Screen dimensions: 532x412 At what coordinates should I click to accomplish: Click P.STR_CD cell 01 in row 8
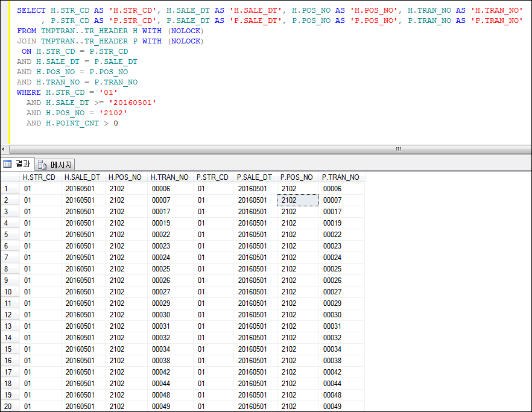[x=213, y=269]
